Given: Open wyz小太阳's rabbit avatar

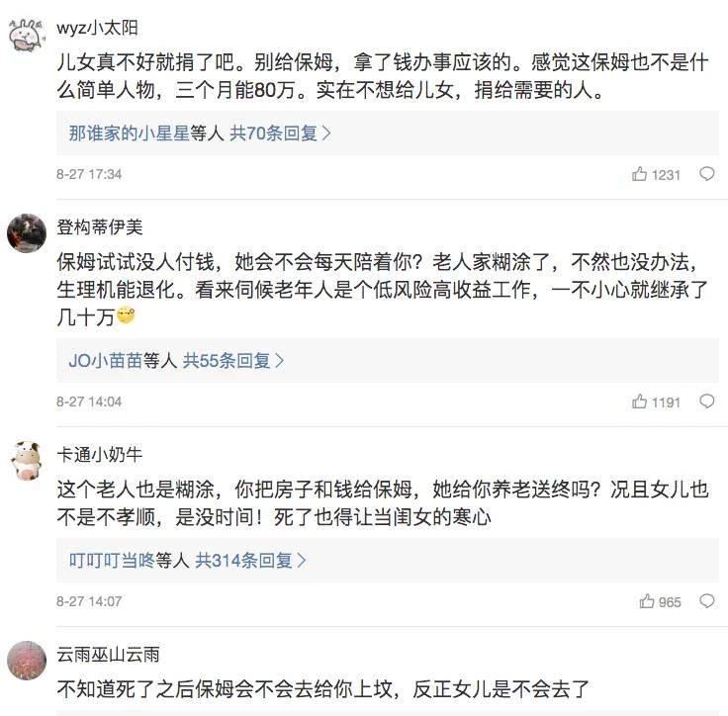Looking at the screenshot, I should point(27,35).
